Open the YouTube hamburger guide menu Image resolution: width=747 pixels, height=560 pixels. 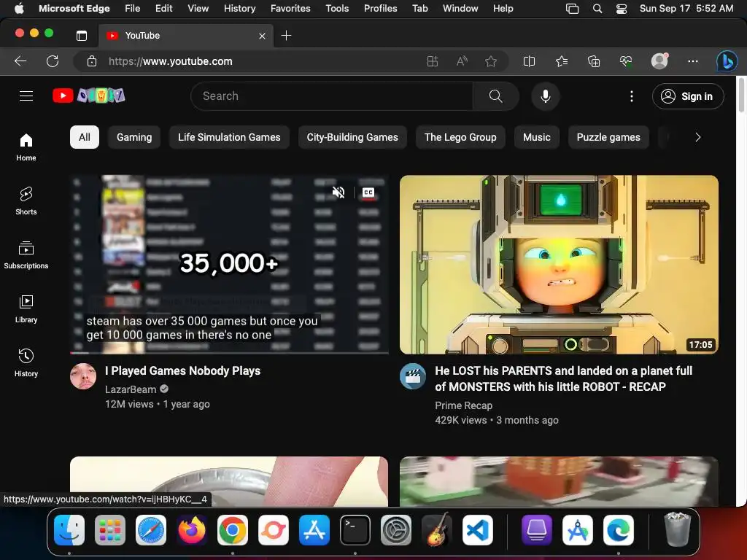tap(26, 96)
